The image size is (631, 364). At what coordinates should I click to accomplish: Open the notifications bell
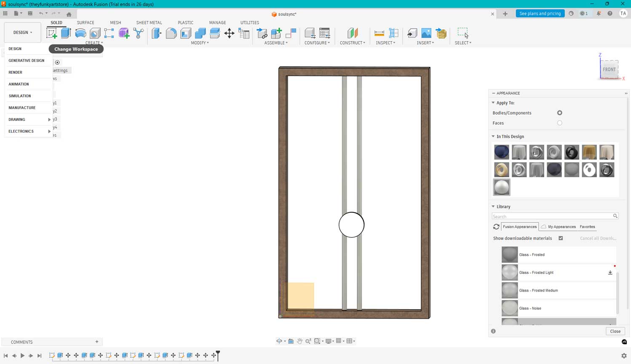599,13
